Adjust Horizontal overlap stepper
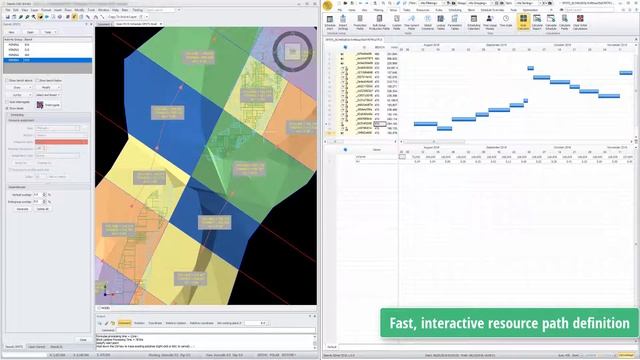The image size is (640, 360). coord(44,202)
